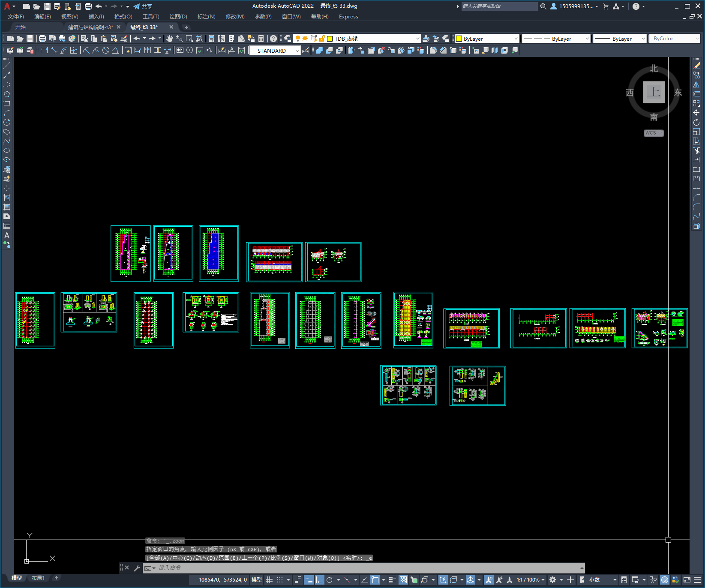The height and width of the screenshot is (588, 705).
Task: Click the Undo arrow in standard toolbar
Action: [x=137, y=39]
